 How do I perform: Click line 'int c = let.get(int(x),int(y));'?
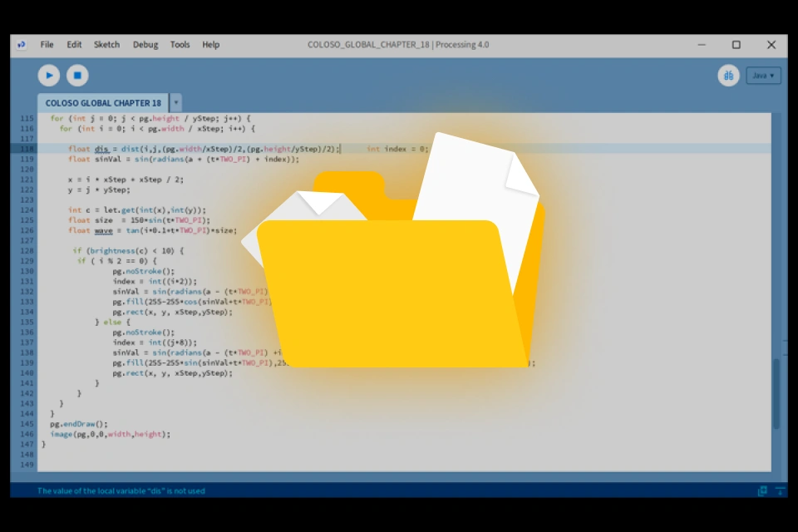click(x=137, y=209)
